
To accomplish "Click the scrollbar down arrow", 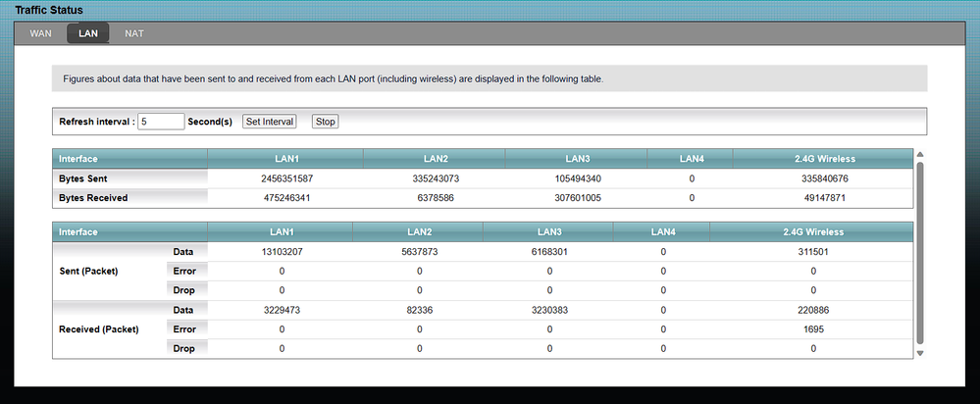I will [x=919, y=352].
